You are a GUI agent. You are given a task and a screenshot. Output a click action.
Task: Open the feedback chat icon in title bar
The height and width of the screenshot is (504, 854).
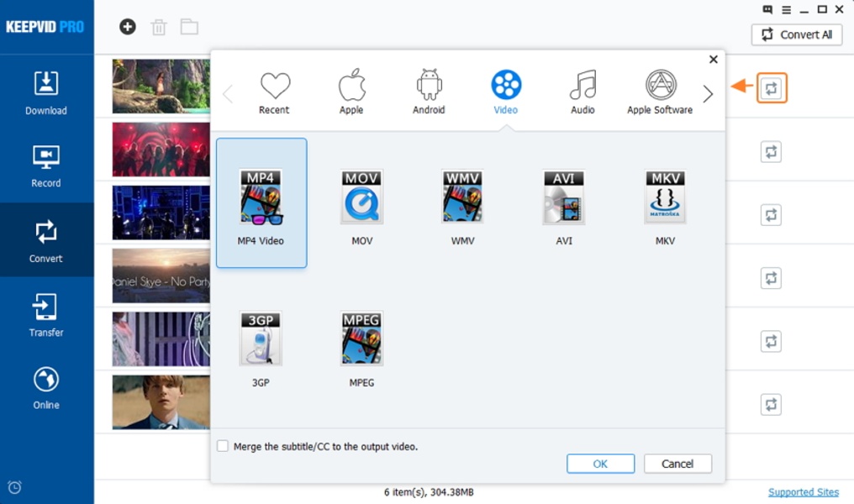point(767,9)
